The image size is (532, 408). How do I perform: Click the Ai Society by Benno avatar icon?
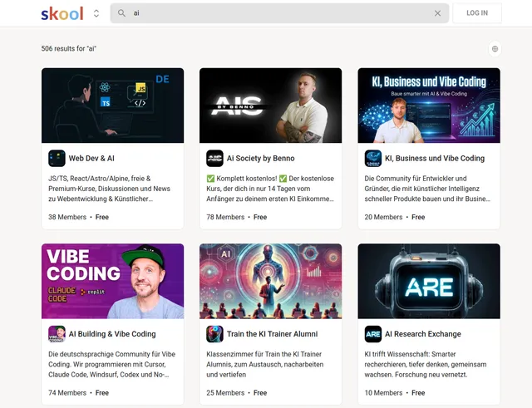point(214,158)
